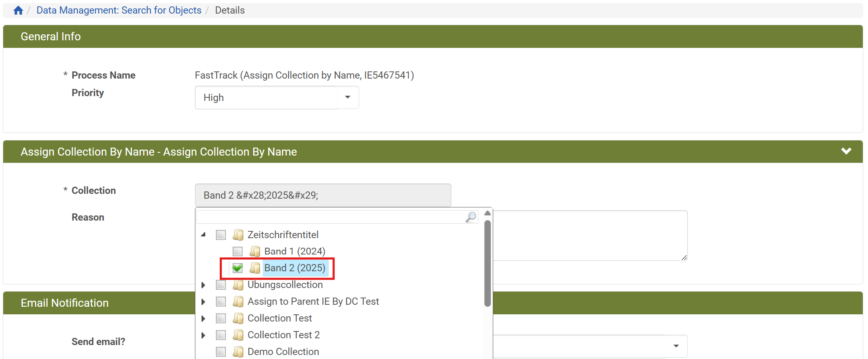Screen dimensions: 868x359
Task: Open Data Management: Search for Objects link
Action: tap(119, 10)
